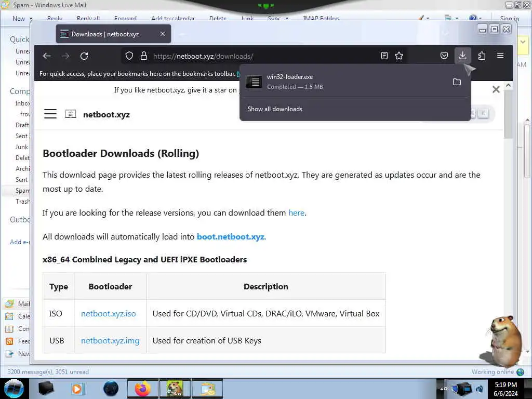The width and height of the screenshot is (532, 399).
Task: Open the black box taskbar icon
Action: pos(46,389)
